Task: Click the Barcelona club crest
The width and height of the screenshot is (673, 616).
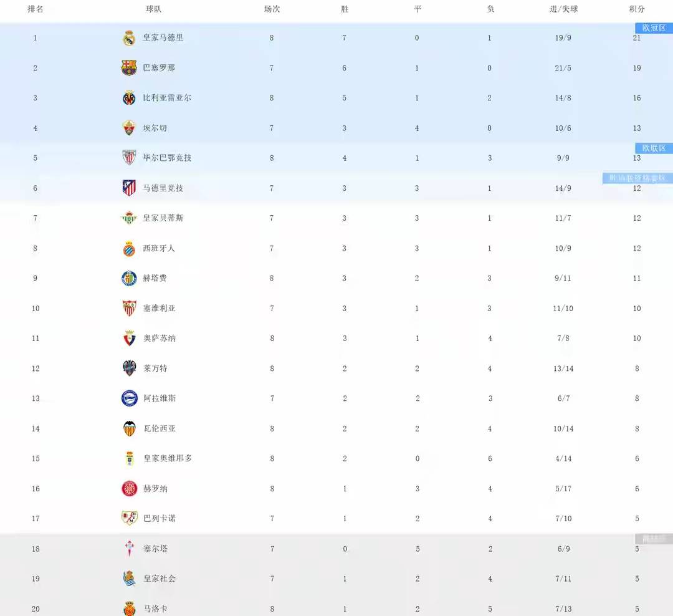Action: point(129,68)
